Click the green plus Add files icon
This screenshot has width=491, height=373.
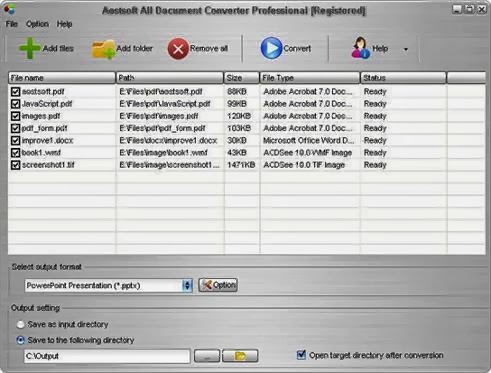[30, 49]
